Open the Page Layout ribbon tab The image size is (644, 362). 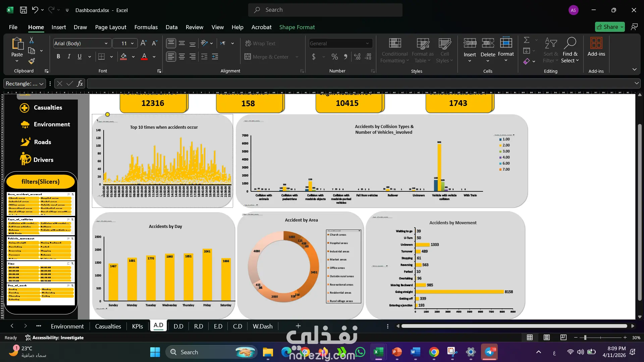[111, 27]
